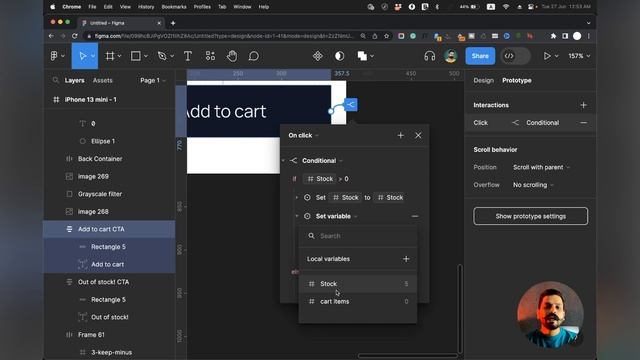Viewport: 640px width, 360px height.
Task: Click the conditional node on the canvas
Action: [351, 104]
